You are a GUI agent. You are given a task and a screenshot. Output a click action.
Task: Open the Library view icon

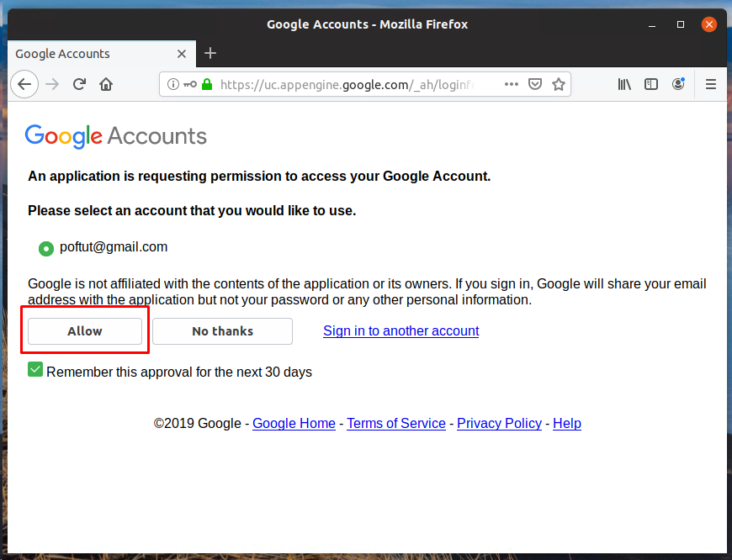[624, 84]
